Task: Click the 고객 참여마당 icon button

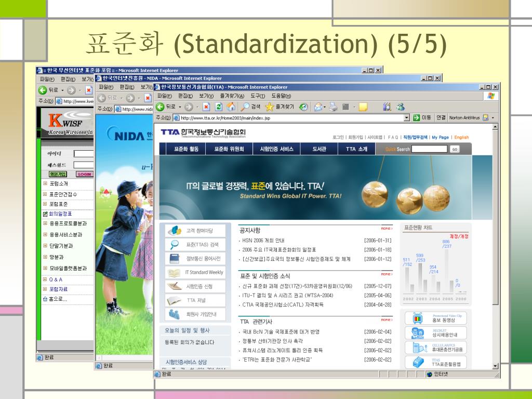Action: coord(195,231)
